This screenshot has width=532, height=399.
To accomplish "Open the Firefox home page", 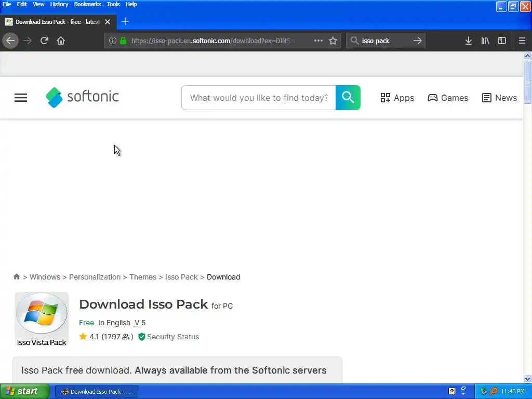I will click(61, 41).
